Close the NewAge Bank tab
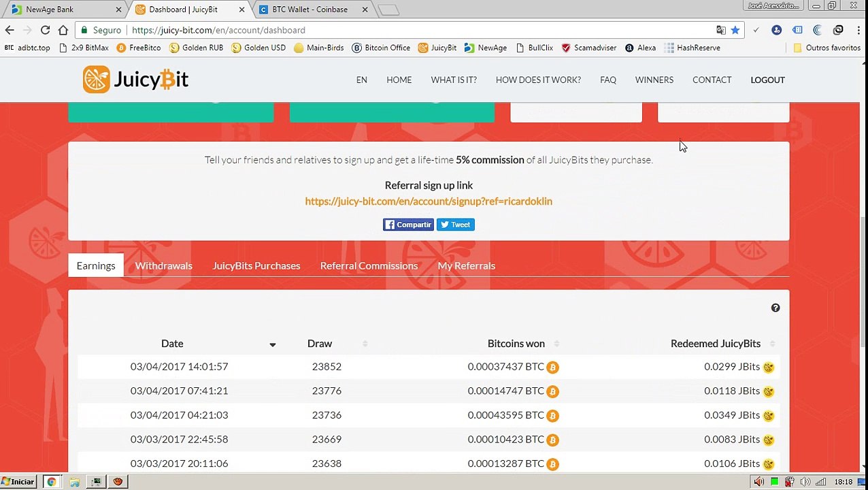This screenshot has height=490, width=868. [118, 10]
